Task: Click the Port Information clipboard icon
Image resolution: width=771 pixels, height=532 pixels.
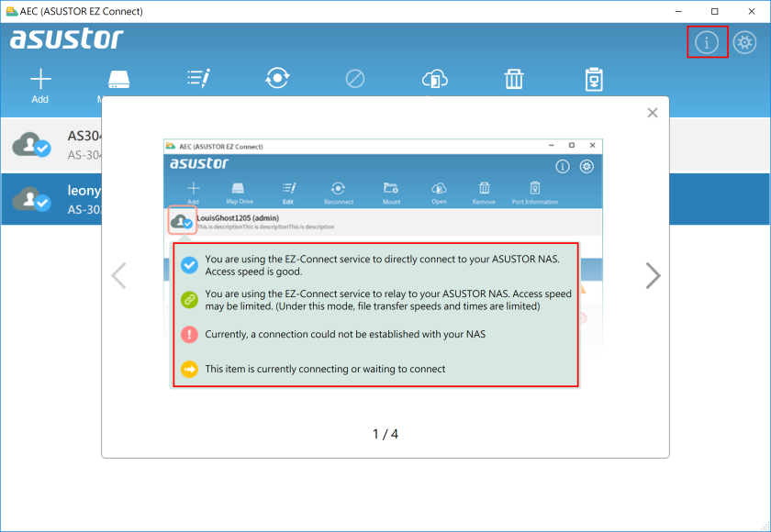Action: coord(594,79)
